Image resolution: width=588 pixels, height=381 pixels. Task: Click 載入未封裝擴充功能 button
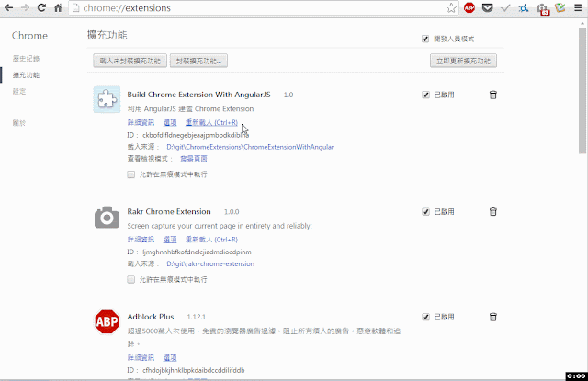point(130,61)
